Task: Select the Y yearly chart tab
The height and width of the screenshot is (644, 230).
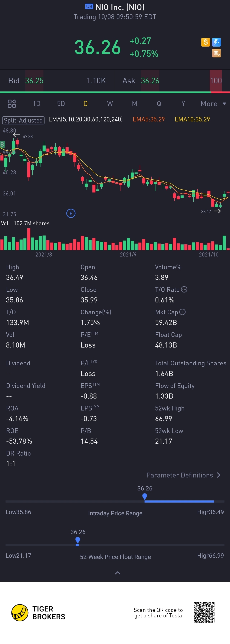Action: (x=183, y=104)
